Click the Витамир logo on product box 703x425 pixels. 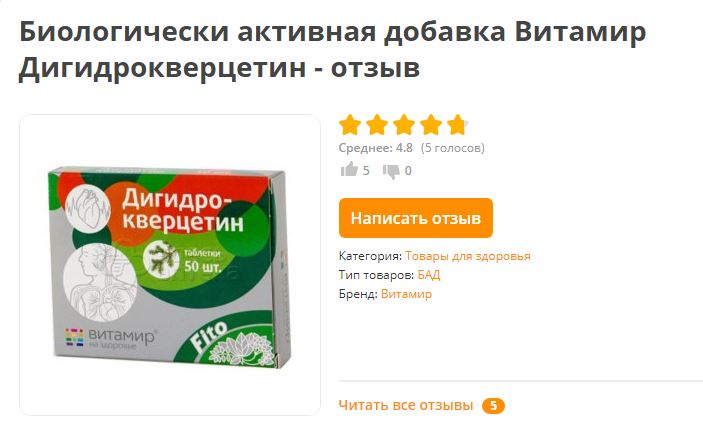click(111, 338)
